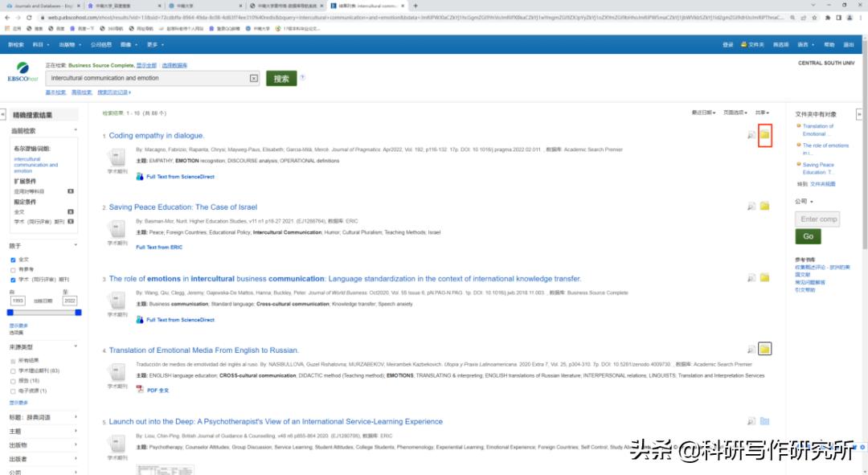Viewport: 868px width, 475px height.
Task: Open the 最近日期 sort dropdown
Action: tap(703, 113)
